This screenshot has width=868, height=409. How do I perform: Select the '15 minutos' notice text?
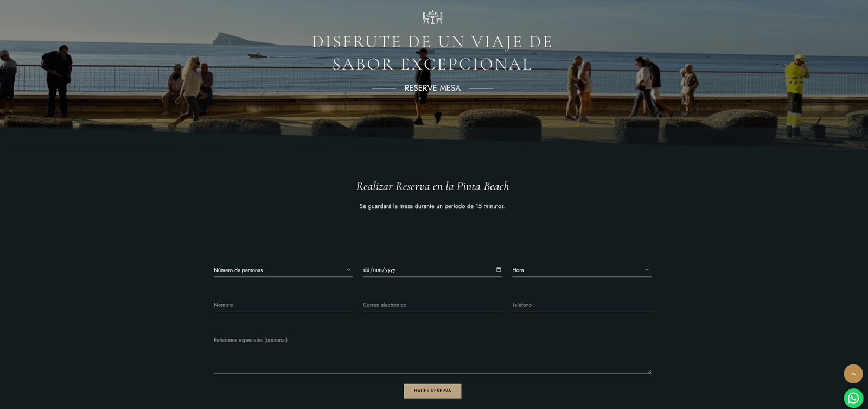point(432,206)
